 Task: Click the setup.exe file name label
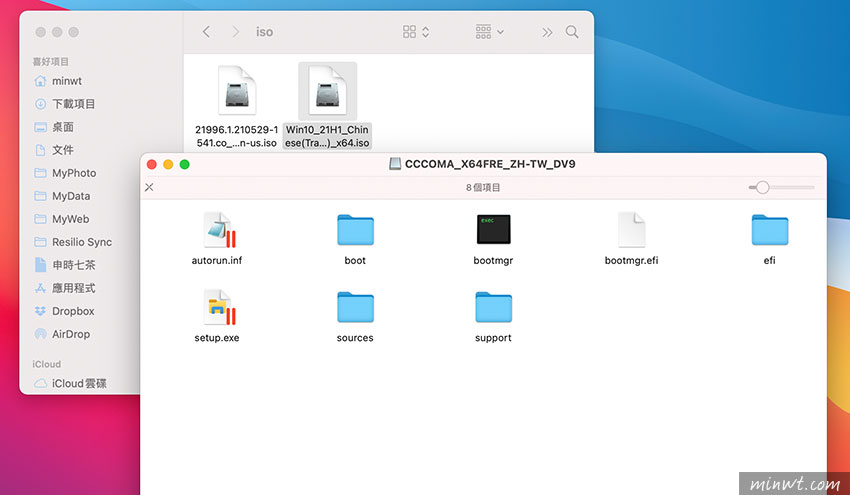[217, 338]
